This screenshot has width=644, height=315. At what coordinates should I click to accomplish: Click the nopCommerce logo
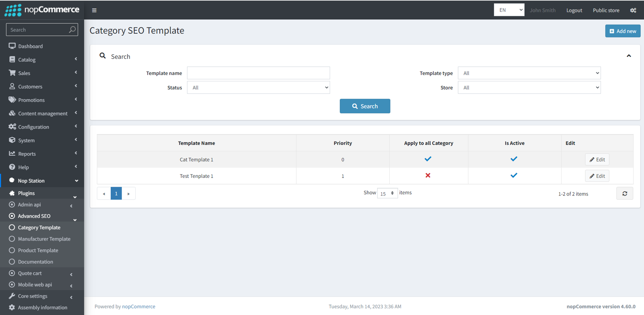click(42, 10)
